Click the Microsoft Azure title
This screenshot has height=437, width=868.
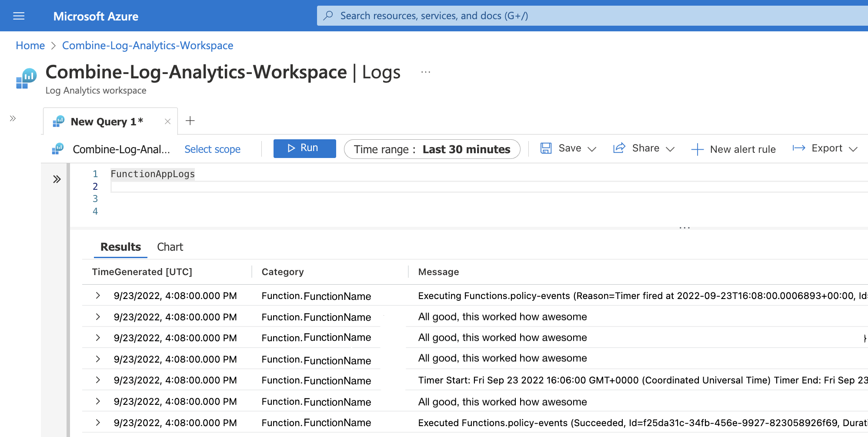96,17
